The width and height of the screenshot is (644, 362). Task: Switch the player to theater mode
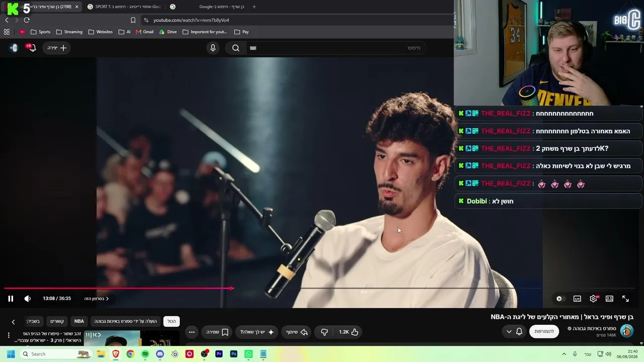pos(609,299)
